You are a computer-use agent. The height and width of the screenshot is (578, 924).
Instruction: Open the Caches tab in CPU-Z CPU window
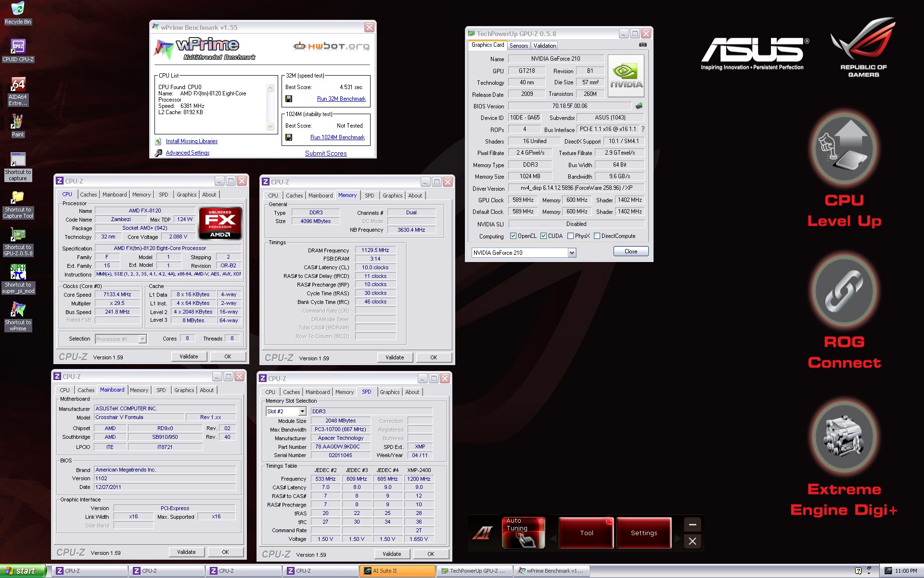click(89, 195)
